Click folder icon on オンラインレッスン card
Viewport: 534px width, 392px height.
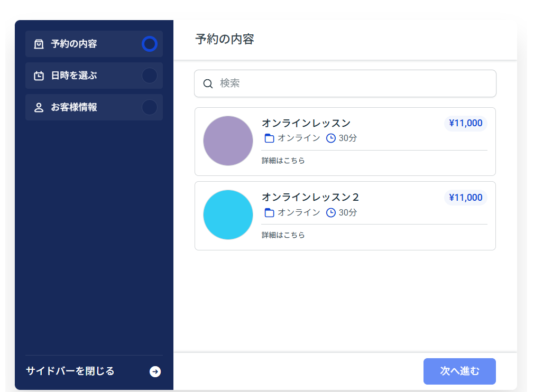pyautogui.click(x=269, y=138)
